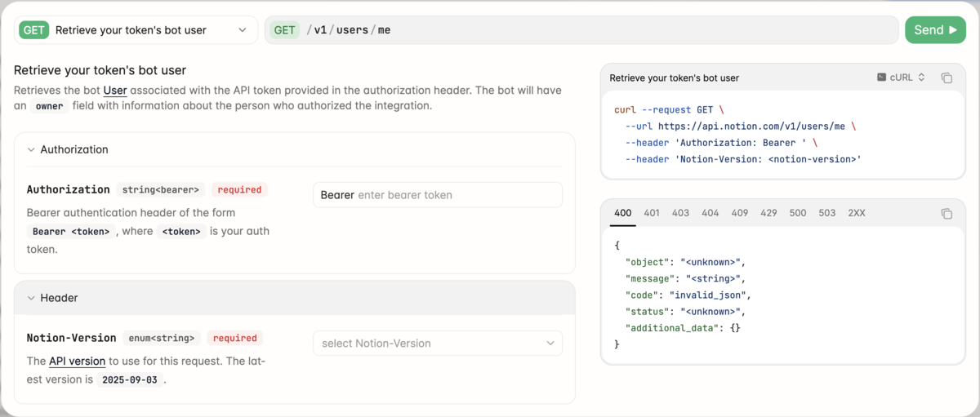Open the cURL language selector
This screenshot has width=980, height=417.
901,78
